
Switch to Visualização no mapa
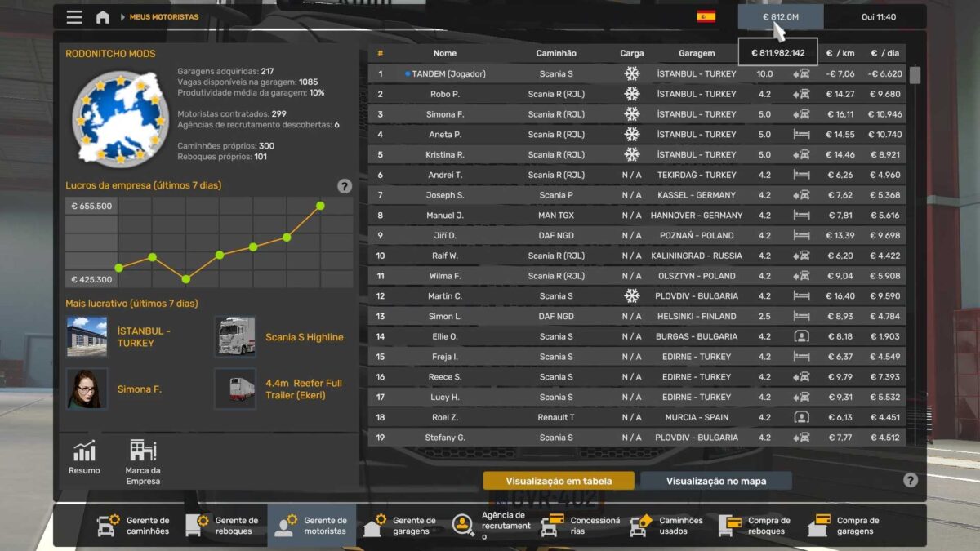coord(715,481)
